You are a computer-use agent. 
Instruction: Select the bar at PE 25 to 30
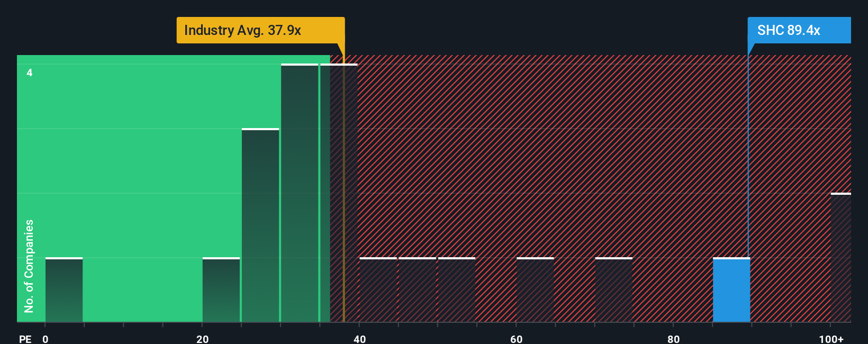coord(260,225)
